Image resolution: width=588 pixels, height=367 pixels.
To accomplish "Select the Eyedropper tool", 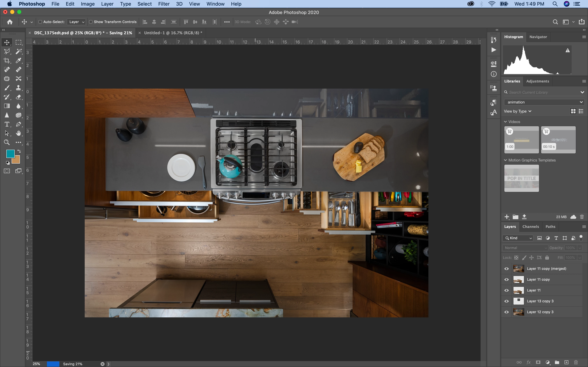I will (19, 60).
